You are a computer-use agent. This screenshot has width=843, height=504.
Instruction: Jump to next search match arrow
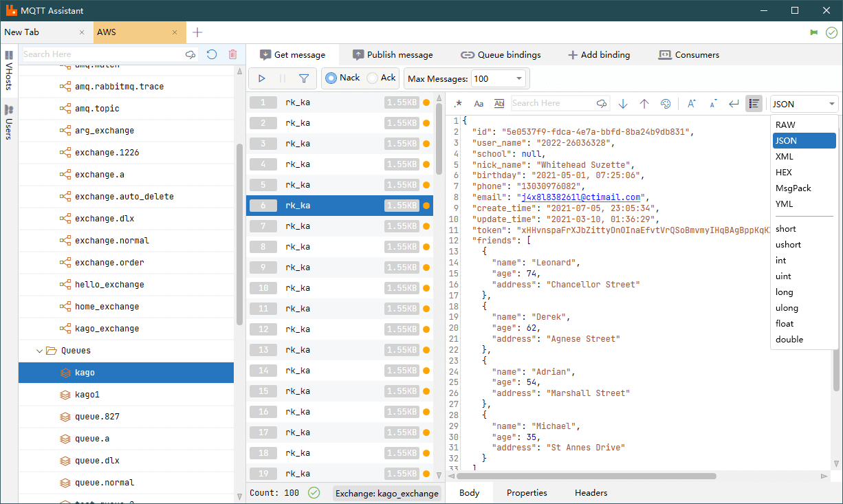pos(623,104)
